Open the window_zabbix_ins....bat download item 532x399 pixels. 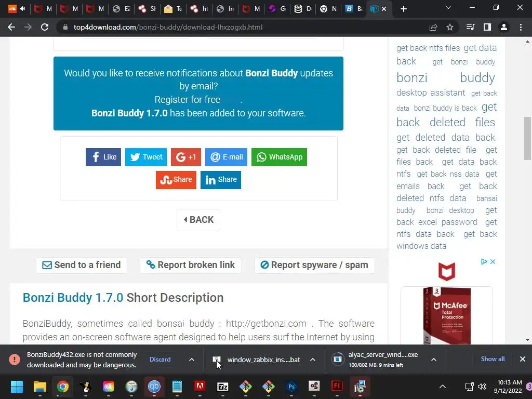point(257,360)
